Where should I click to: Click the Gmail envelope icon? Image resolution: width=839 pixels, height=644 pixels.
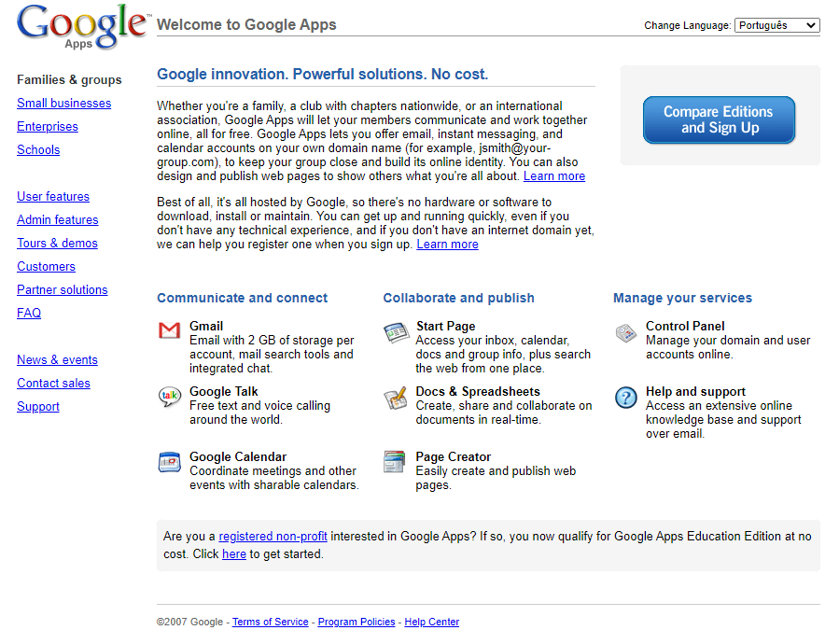click(169, 330)
